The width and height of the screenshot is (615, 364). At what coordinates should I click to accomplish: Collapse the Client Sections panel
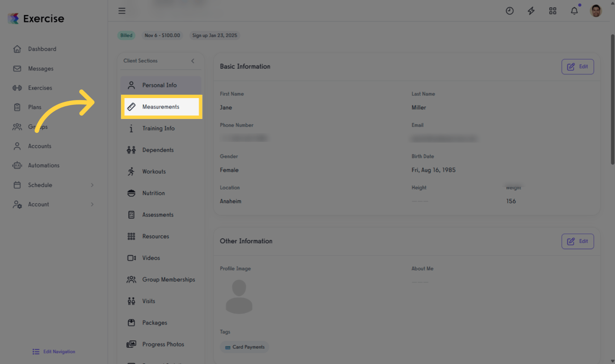(193, 61)
